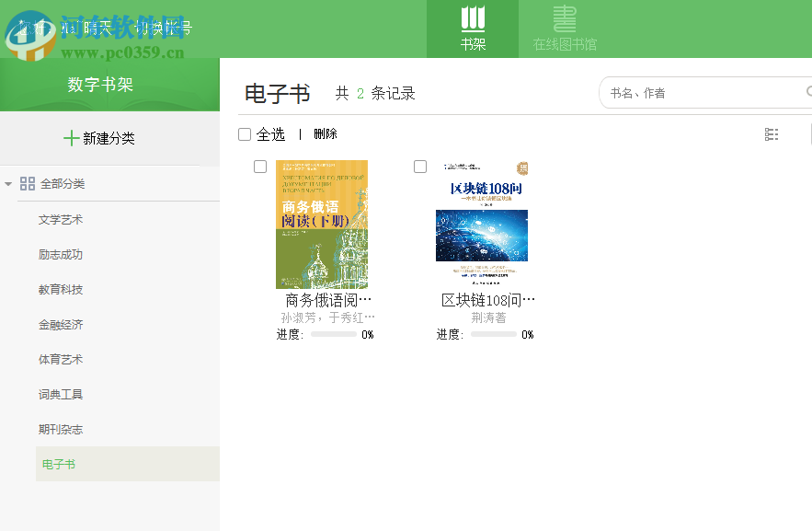Select the 书架 tab

[x=473, y=41]
